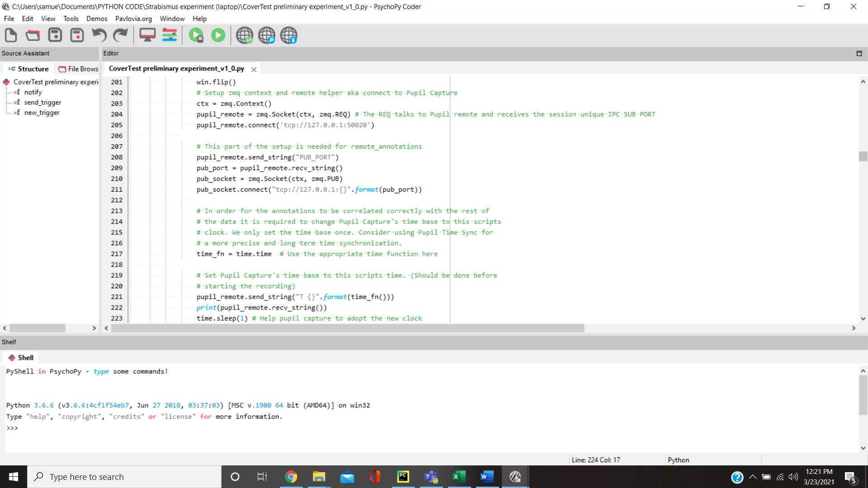Open Microsoft Office from taskbar

coord(375,477)
